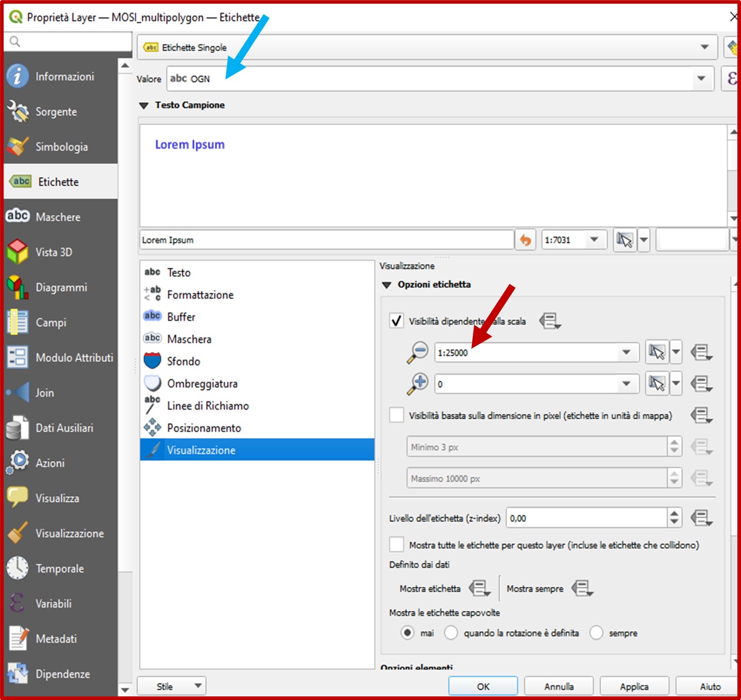Click the Lorem Ipsum sample text field
Image resolution: width=741 pixels, height=700 pixels.
tap(326, 240)
